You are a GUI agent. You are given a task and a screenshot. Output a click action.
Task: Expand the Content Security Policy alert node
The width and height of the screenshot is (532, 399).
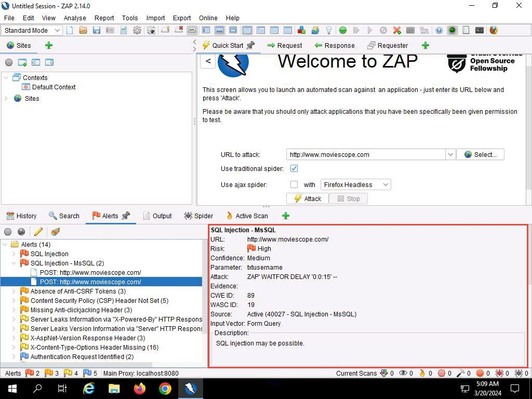click(x=14, y=301)
